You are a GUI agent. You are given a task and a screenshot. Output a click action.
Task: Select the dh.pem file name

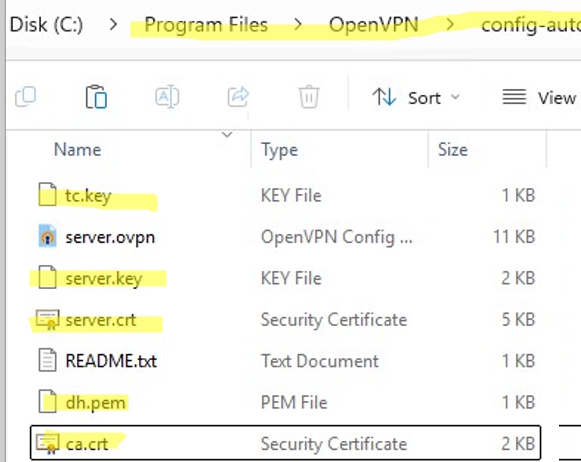tap(96, 403)
